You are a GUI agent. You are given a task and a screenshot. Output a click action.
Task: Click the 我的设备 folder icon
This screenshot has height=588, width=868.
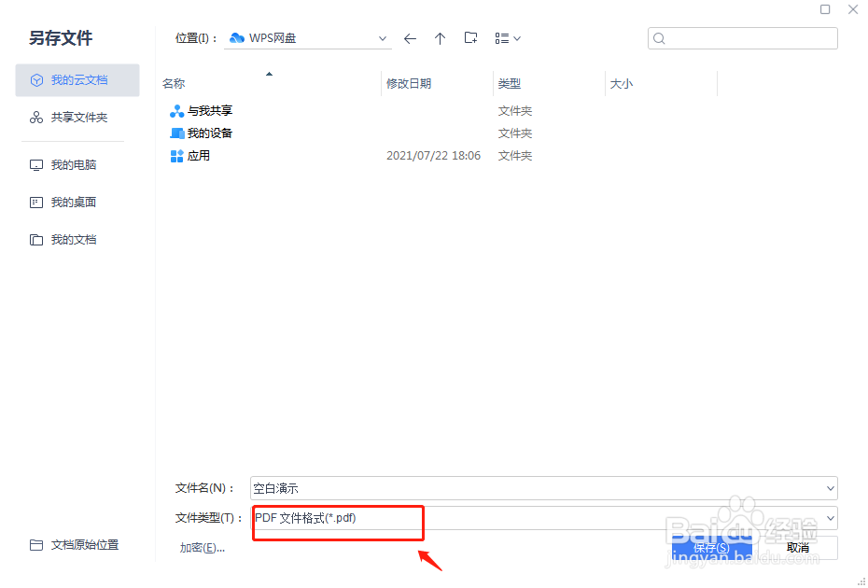176,133
